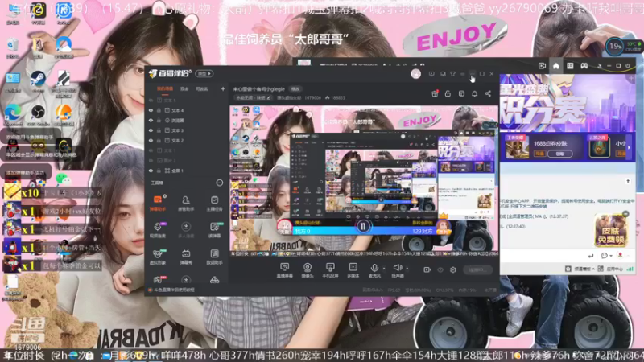
Task: Click the 修改 button next to the stream title
Action: point(295,89)
